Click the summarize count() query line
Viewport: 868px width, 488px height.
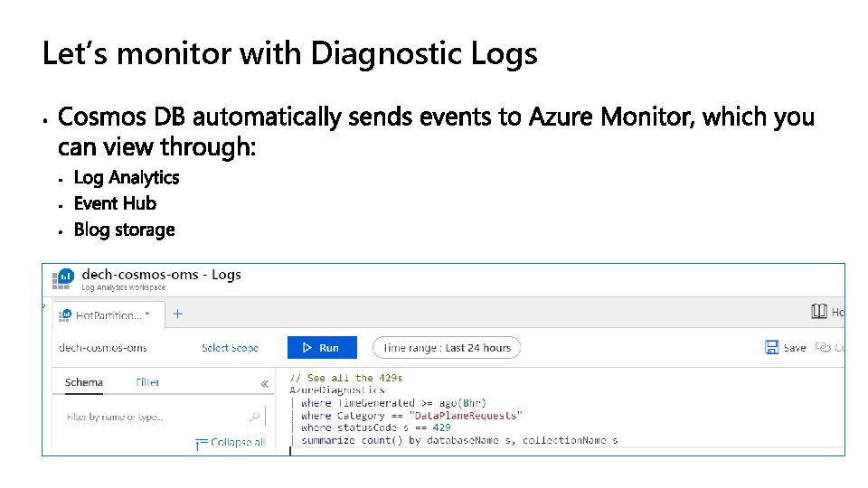coord(459,440)
